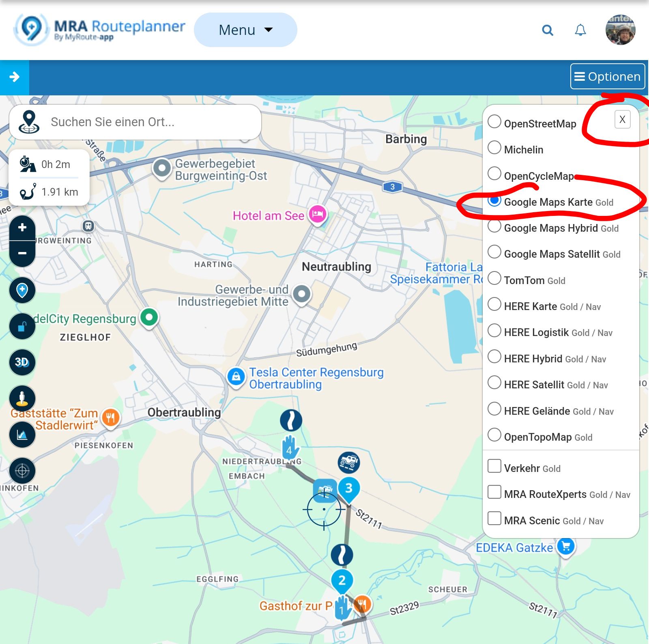The width and height of the screenshot is (649, 644).
Task: Show the elevation profile chart icon
Action: pyautogui.click(x=22, y=435)
